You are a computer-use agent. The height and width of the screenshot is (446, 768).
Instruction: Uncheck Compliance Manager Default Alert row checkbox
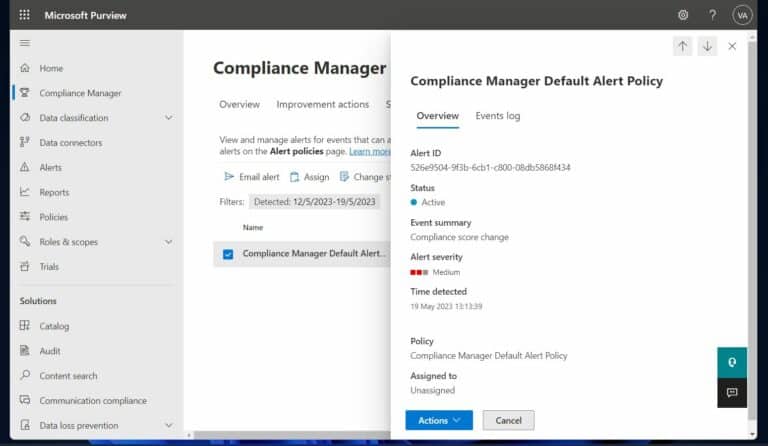coord(228,254)
